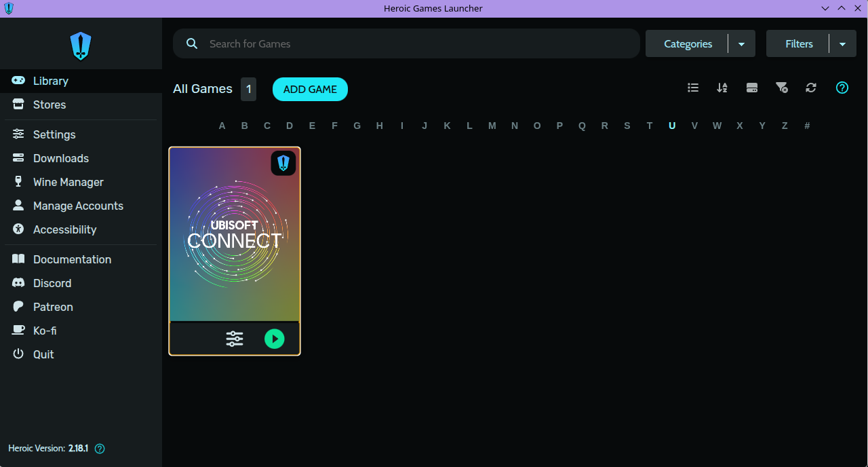Click the Accessibility figure icon
Image resolution: width=868 pixels, height=467 pixels.
(x=18, y=229)
